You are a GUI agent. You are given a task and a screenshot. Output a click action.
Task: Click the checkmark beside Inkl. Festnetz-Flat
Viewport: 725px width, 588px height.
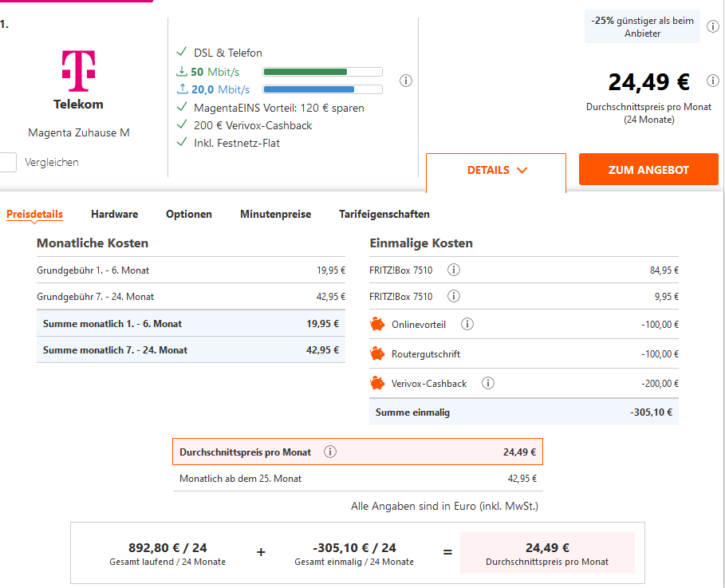(x=182, y=142)
